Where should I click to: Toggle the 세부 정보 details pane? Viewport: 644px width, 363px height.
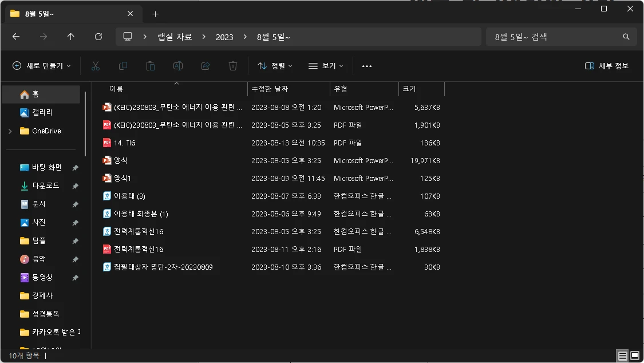coord(607,66)
